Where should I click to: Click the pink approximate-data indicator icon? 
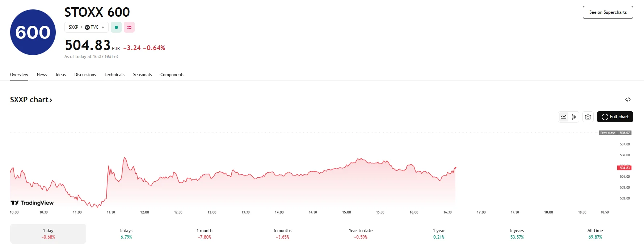click(129, 27)
